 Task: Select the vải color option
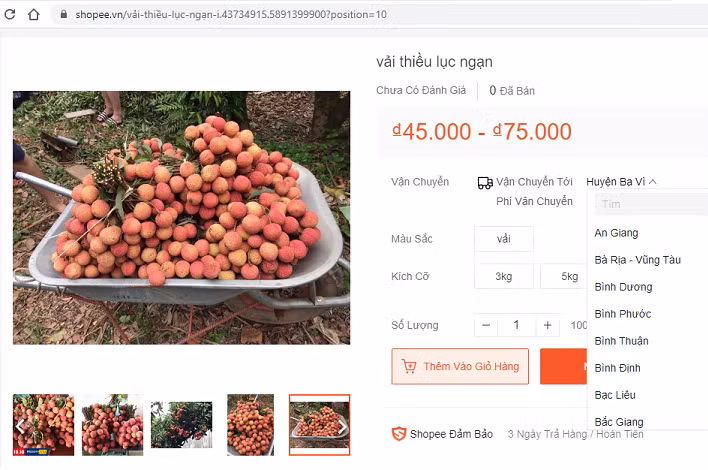coord(504,239)
